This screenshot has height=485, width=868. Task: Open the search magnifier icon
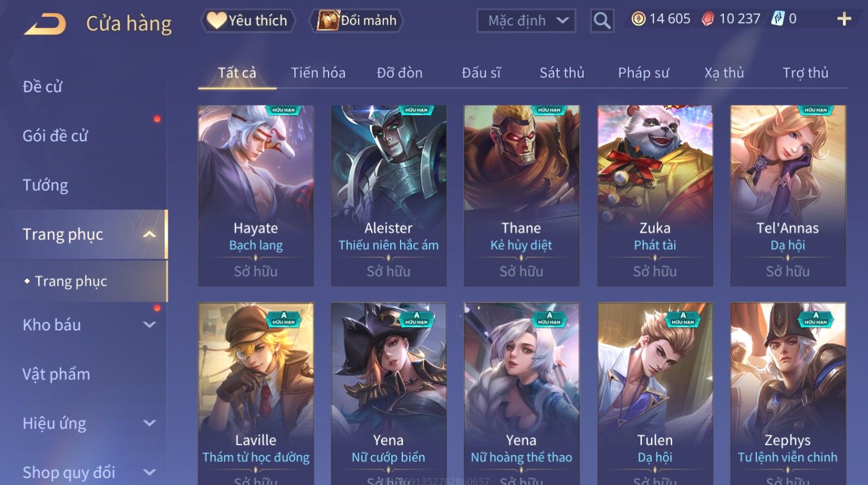click(602, 21)
